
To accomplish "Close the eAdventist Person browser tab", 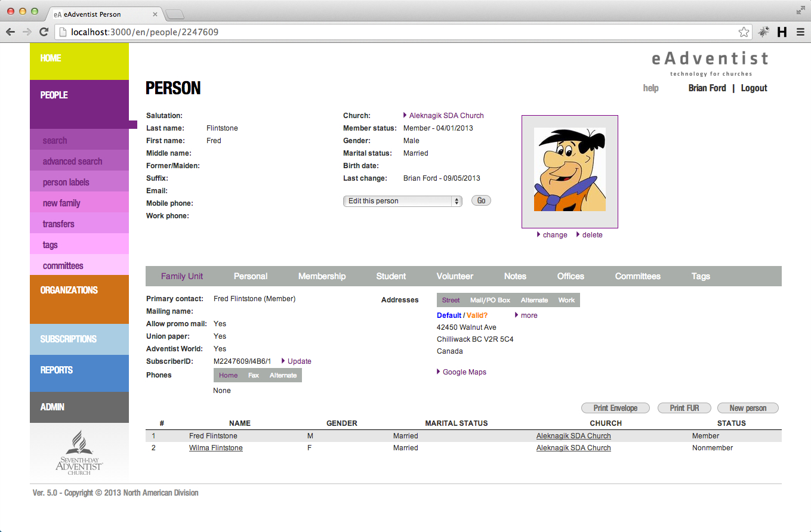I will coord(156,14).
